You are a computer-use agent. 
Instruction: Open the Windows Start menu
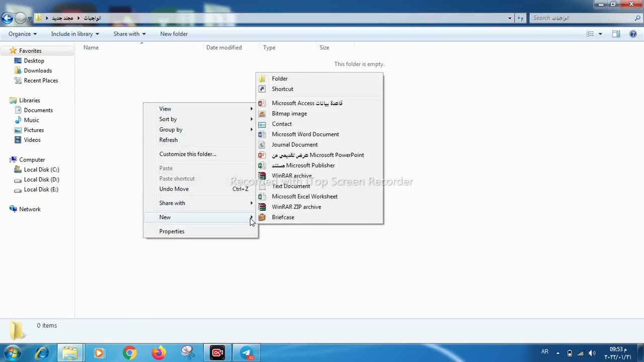pos(12,353)
